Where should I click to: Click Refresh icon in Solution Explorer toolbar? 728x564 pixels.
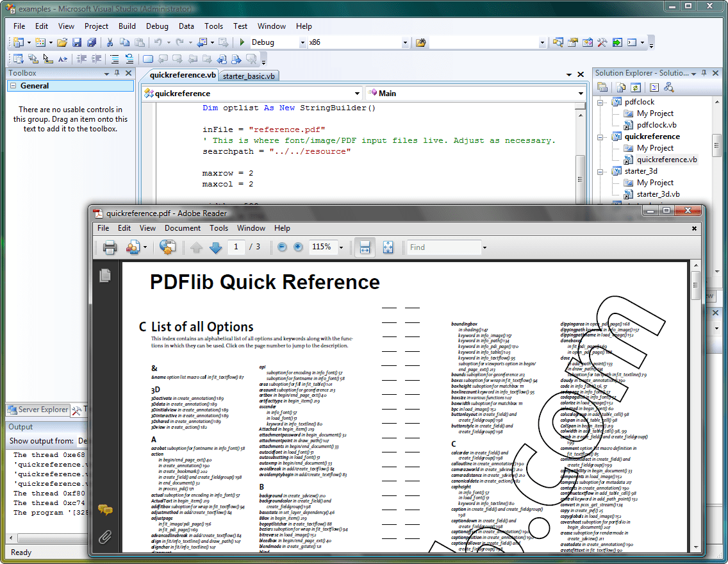(x=636, y=88)
